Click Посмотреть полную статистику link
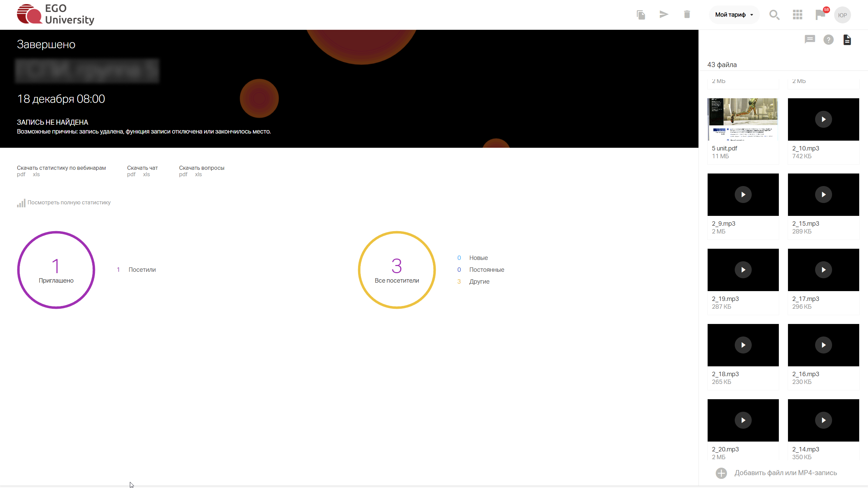Viewport: 868px width, 488px height. (x=68, y=203)
